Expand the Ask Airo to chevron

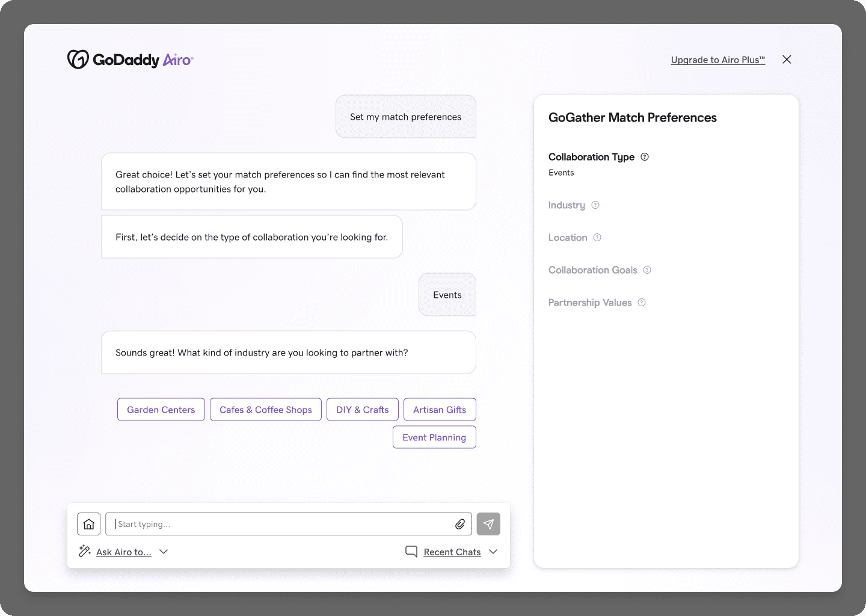pos(164,552)
